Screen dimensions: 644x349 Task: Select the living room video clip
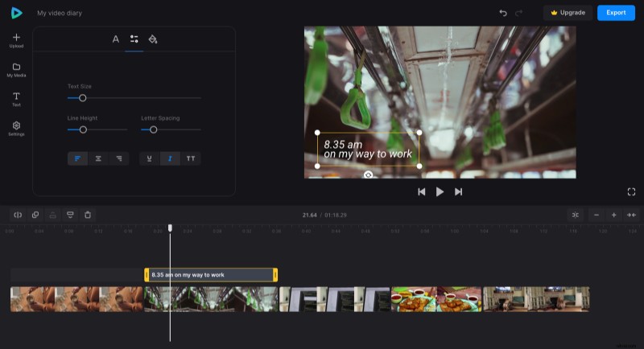click(536, 299)
